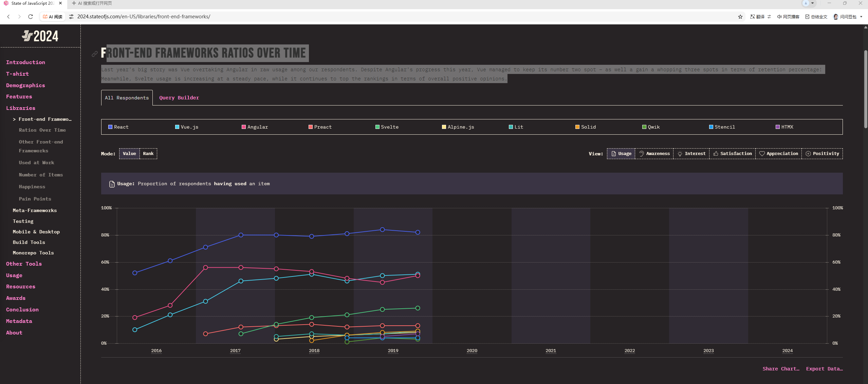Screen dimensions: 868x384
Task: Open the dropdown arrow beside the Doubao assistant button
Action: 861,17
